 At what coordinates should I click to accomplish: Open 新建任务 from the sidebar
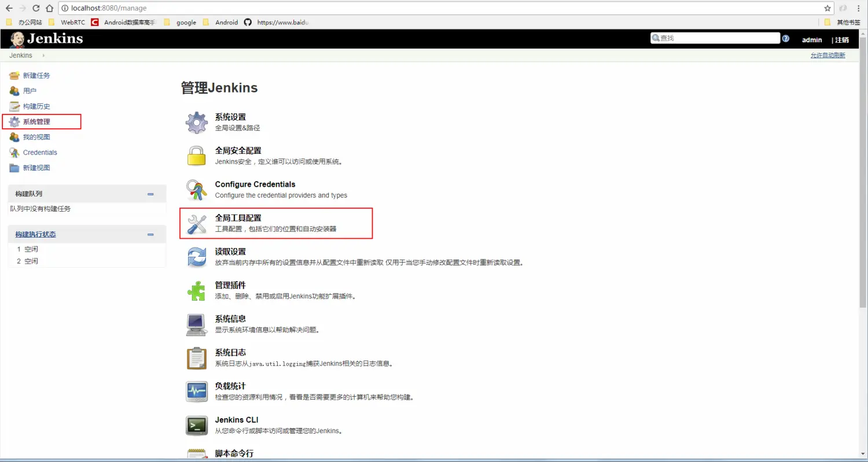pos(36,76)
